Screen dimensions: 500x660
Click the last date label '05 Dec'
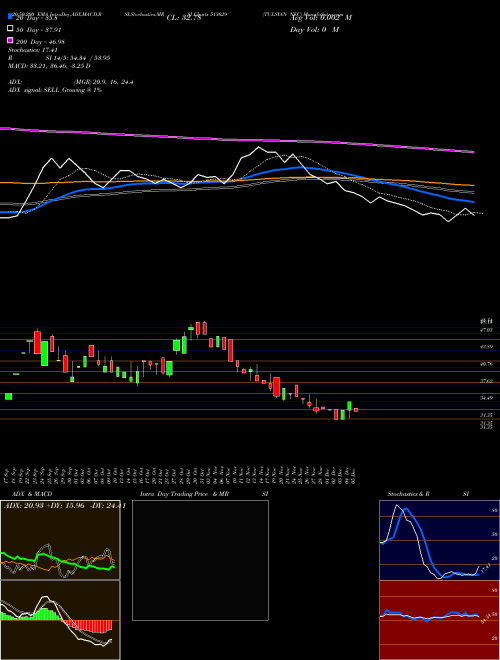pos(353,475)
